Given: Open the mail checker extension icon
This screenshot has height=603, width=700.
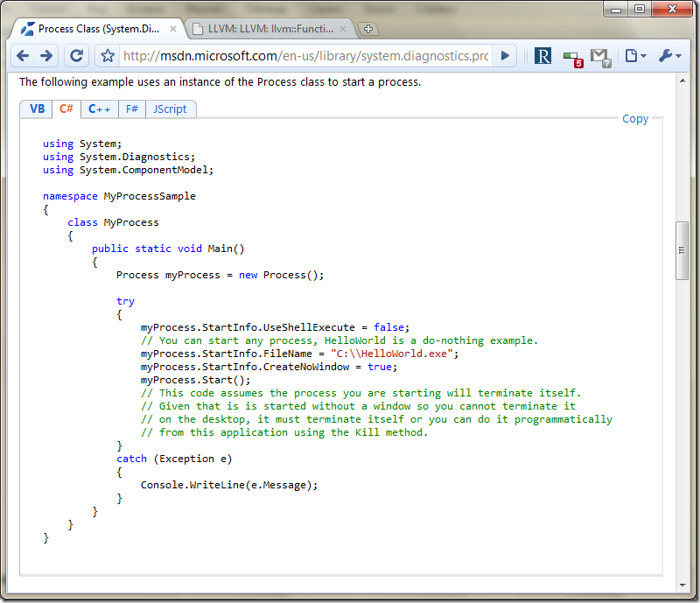Looking at the screenshot, I should pyautogui.click(x=600, y=58).
